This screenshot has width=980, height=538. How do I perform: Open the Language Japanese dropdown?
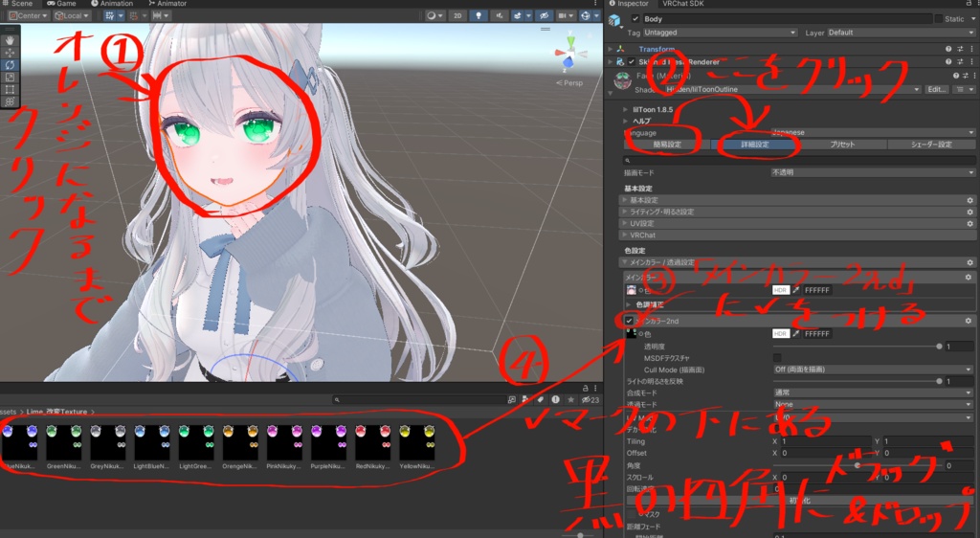point(873,132)
